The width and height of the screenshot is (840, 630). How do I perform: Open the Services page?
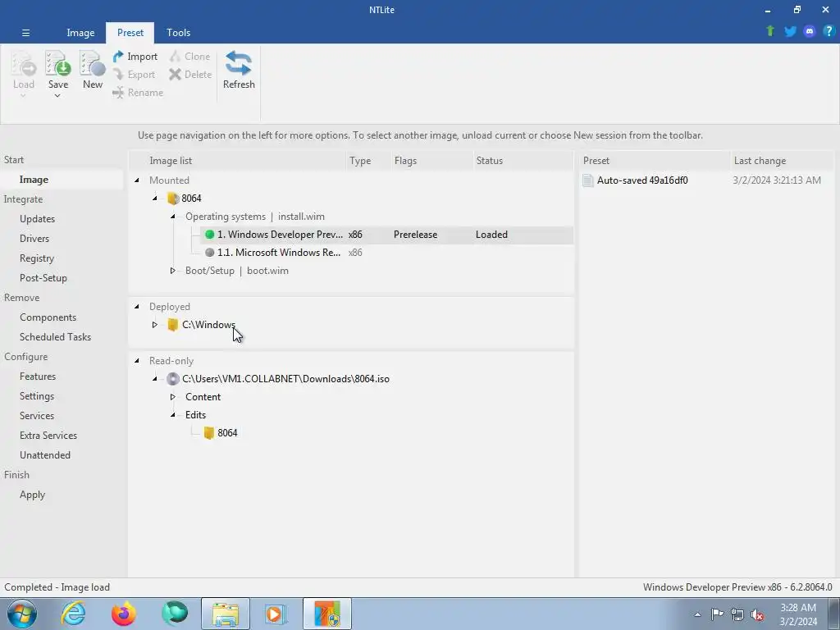click(x=37, y=416)
